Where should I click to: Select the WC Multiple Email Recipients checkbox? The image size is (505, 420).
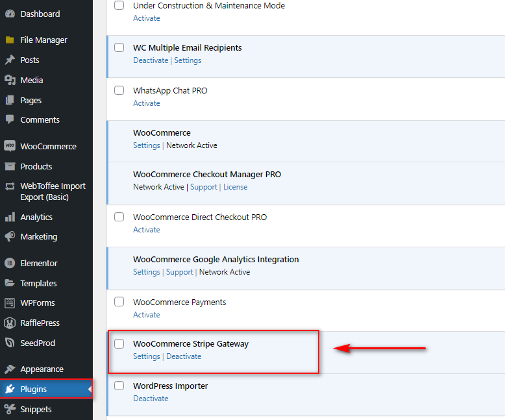[x=119, y=47]
